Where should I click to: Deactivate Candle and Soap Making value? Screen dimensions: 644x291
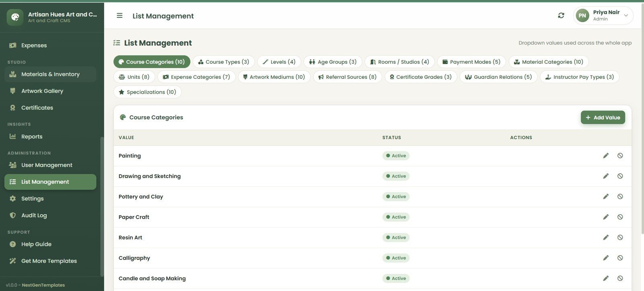tap(620, 279)
